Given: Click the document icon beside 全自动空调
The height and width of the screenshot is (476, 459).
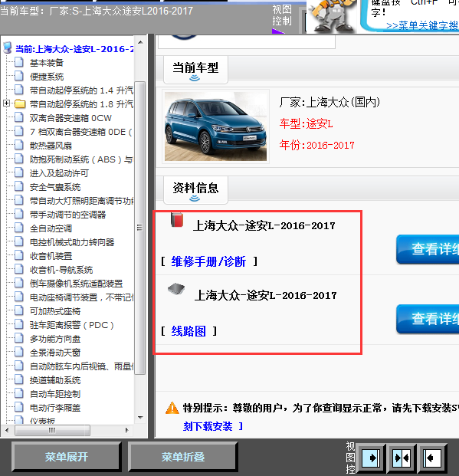Looking at the screenshot, I should [19, 228].
